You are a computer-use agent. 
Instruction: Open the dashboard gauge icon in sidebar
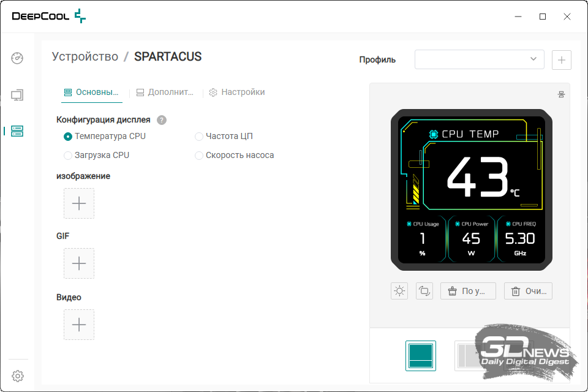pyautogui.click(x=17, y=58)
